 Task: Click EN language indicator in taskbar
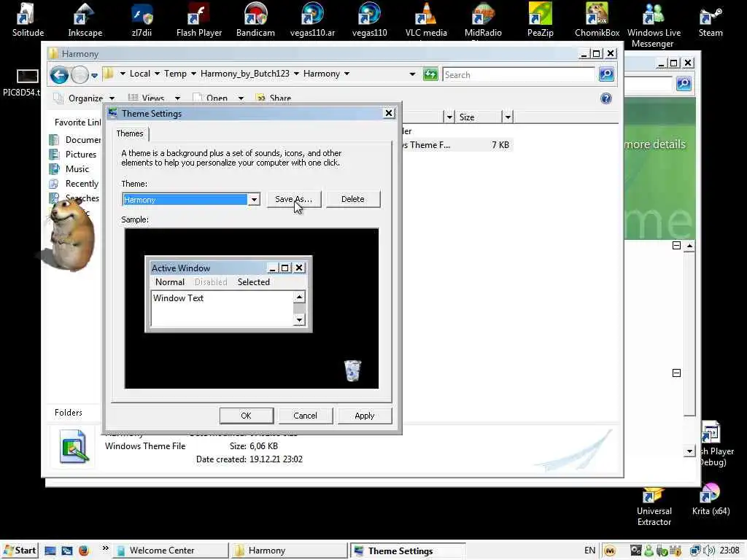(x=589, y=551)
